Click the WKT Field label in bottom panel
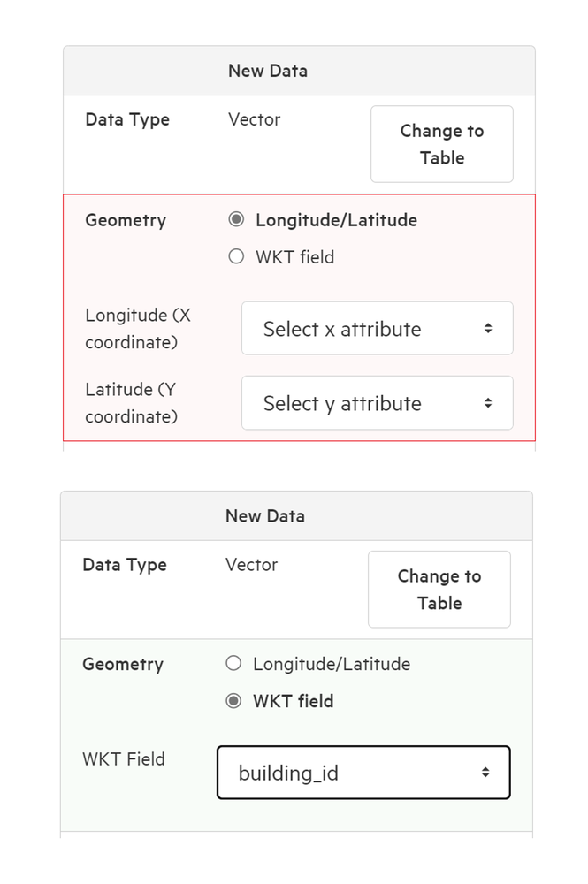 [124, 758]
